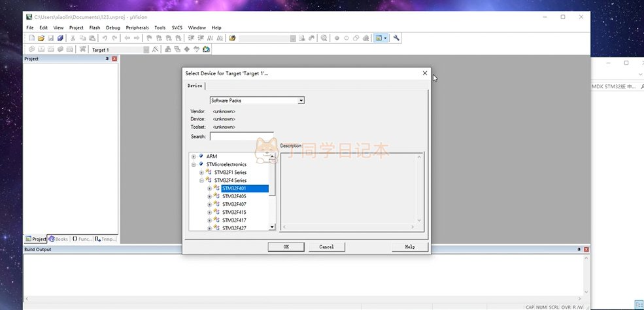Expand the ARM vendor tree node
Screen dimensions: 644x310
coord(194,156)
